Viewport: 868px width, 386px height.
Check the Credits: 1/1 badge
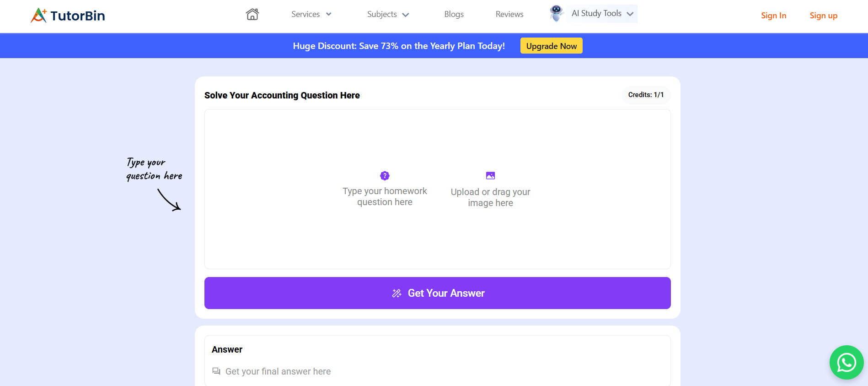646,95
